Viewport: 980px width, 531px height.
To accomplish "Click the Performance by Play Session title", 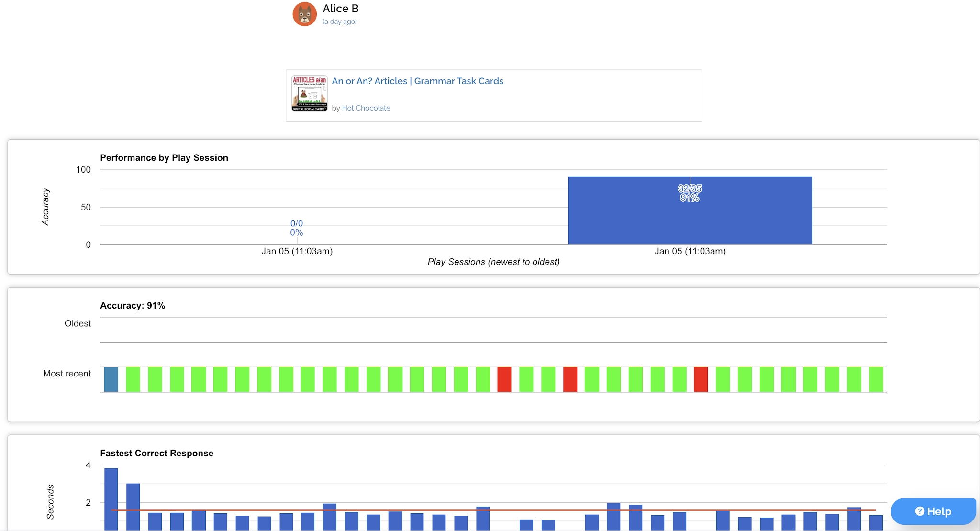I will pos(164,158).
